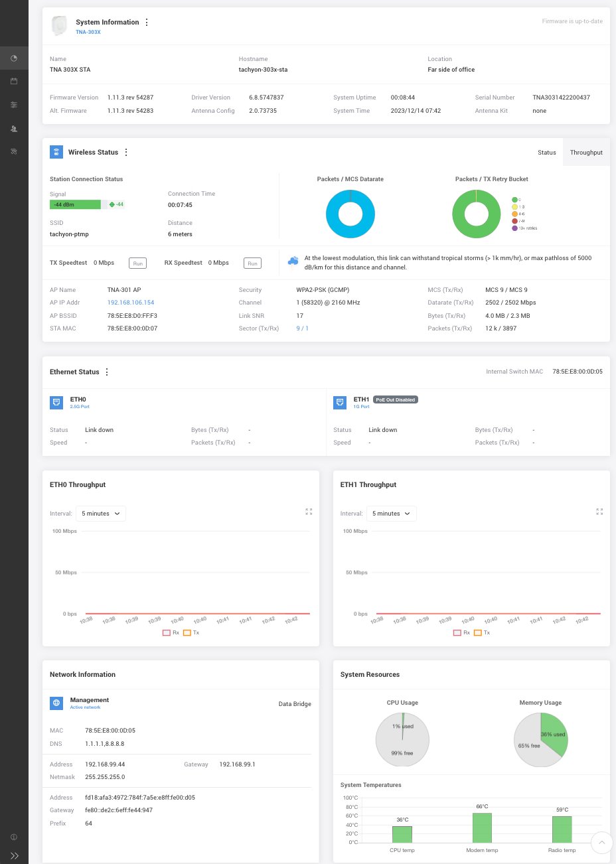Open the tools icon in the sidebar

click(14, 152)
